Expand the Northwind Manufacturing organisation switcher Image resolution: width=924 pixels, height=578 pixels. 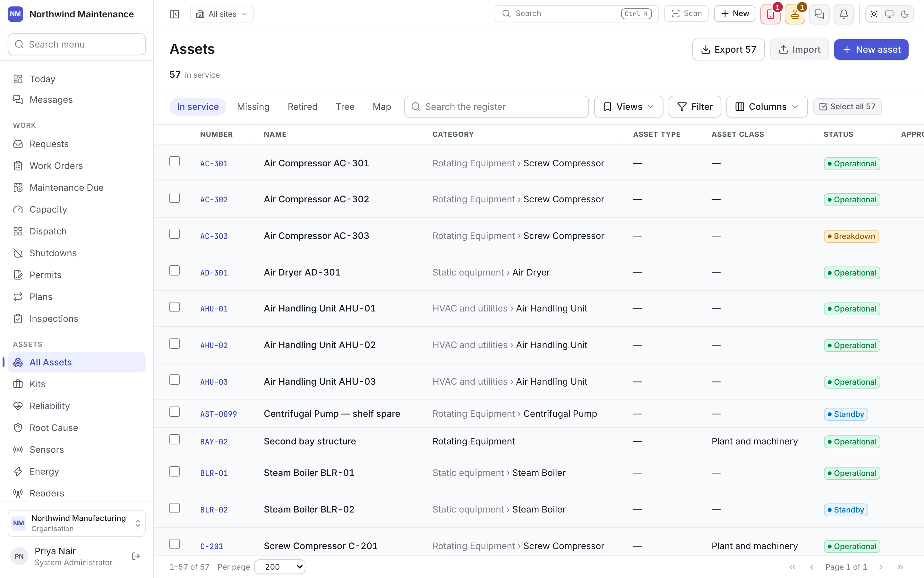pos(77,523)
